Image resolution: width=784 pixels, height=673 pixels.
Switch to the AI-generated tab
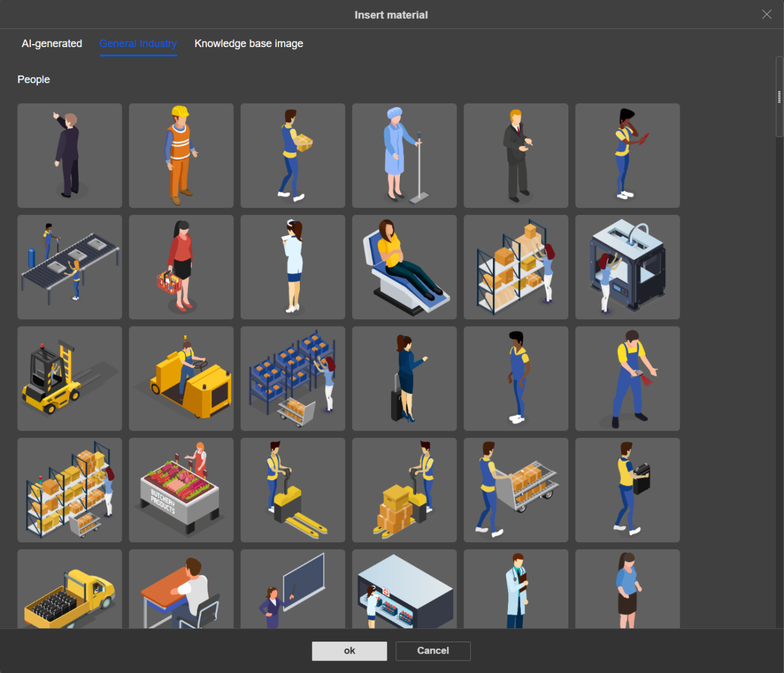click(52, 43)
